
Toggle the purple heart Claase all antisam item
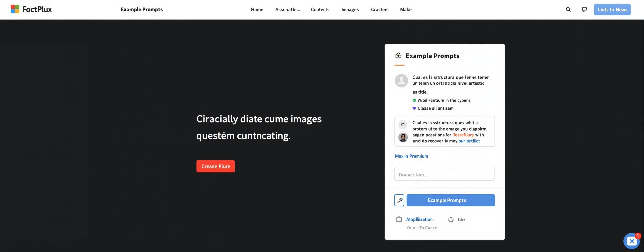pyautogui.click(x=433, y=108)
